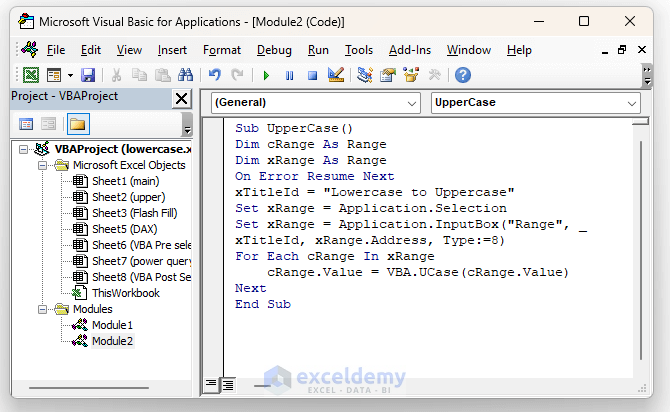670x412 pixels.
Task: Collapse the VBAProject root node
Action: [x=24, y=149]
